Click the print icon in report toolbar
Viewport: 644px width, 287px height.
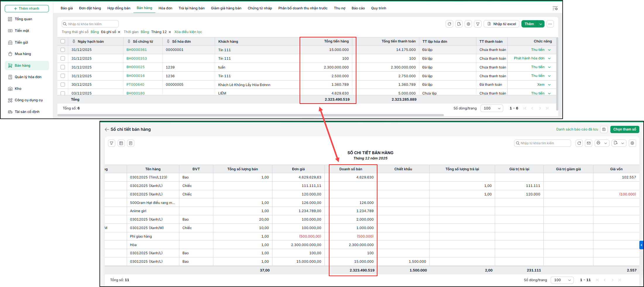[598, 143]
